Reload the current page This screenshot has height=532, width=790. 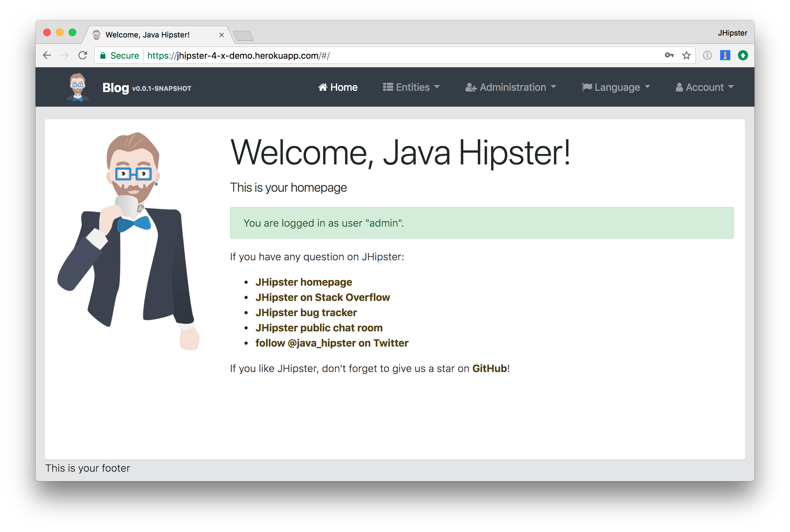pos(83,55)
